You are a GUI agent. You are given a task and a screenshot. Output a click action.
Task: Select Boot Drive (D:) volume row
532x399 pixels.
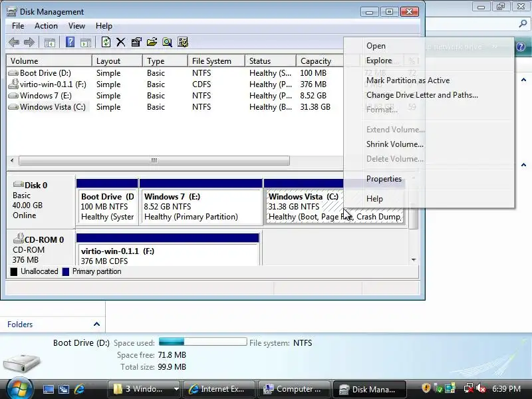(175, 73)
